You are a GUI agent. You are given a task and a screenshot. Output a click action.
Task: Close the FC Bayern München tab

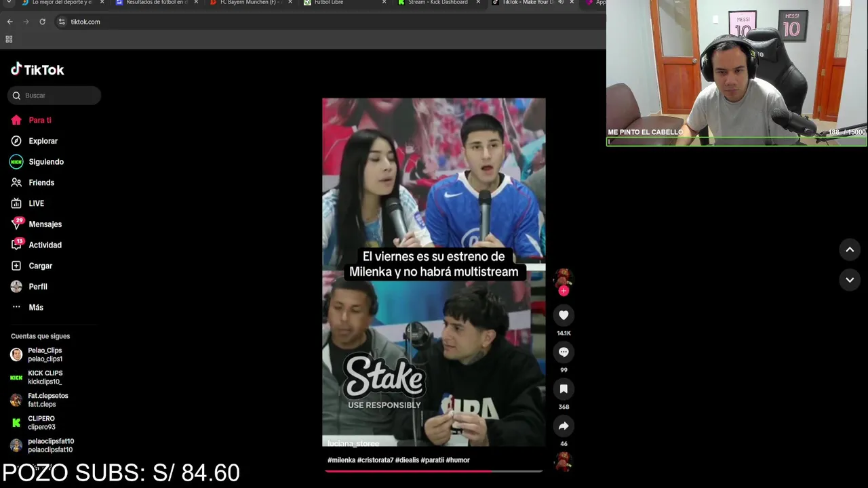coord(290,2)
